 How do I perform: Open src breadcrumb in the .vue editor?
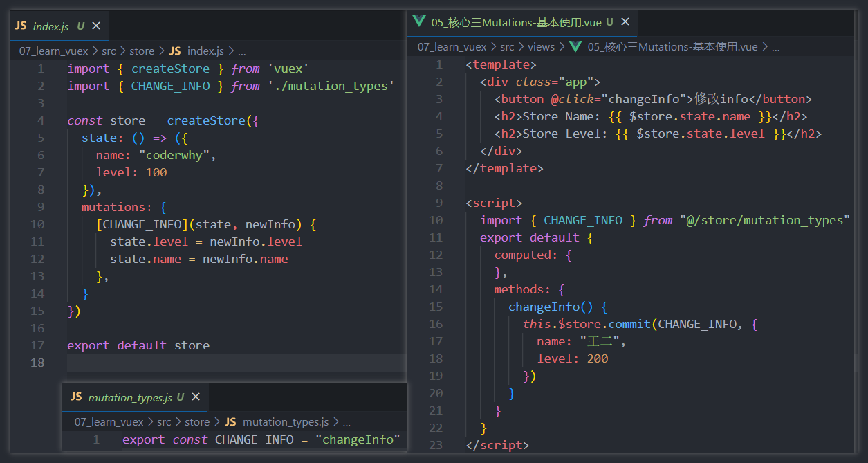click(x=507, y=47)
